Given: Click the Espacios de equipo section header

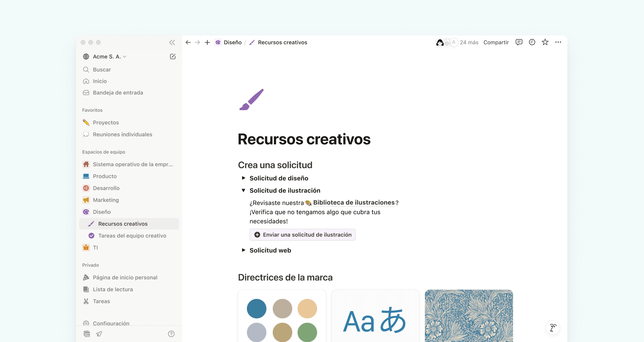Looking at the screenshot, I should click(x=104, y=152).
